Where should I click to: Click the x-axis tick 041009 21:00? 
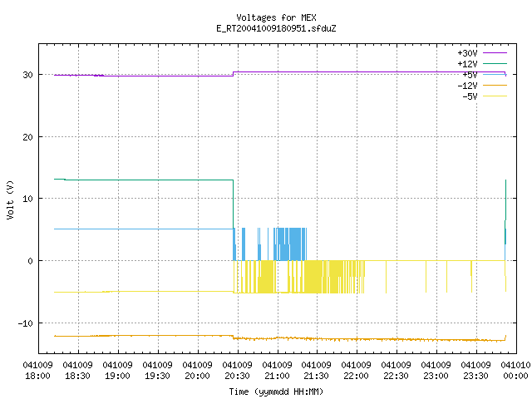pos(277,371)
